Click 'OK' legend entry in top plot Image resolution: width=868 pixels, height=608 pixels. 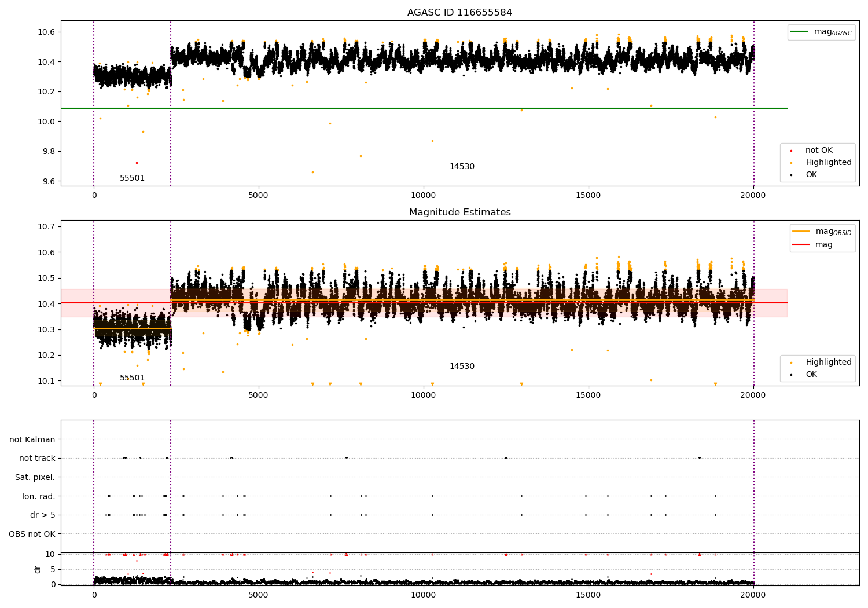click(x=811, y=175)
